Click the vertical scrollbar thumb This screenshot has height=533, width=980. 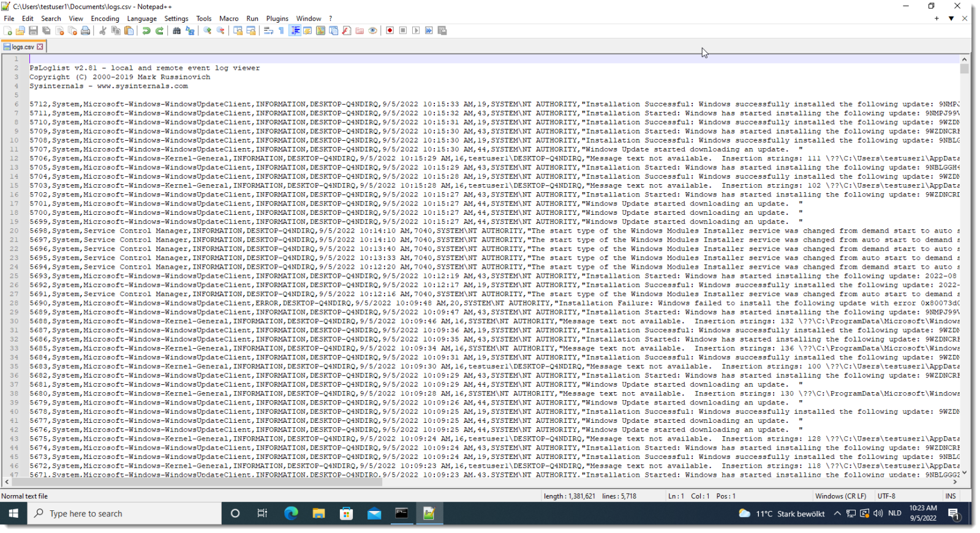click(964, 69)
